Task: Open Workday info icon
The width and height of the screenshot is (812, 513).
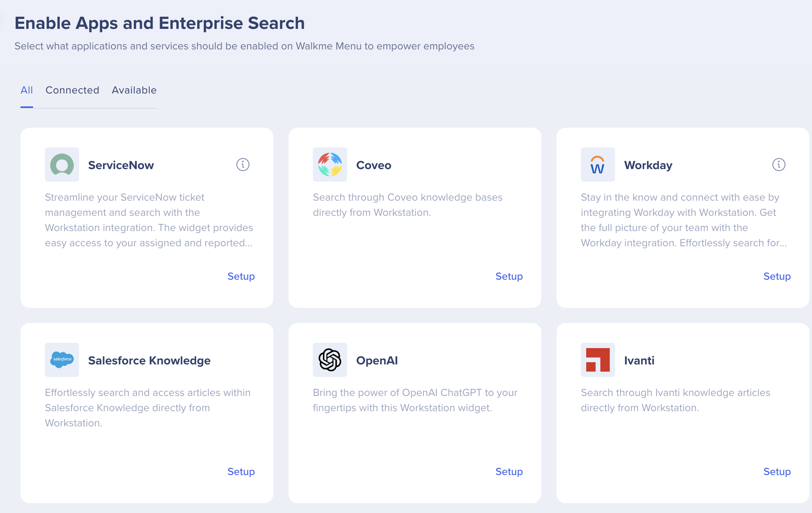Action: tap(779, 165)
